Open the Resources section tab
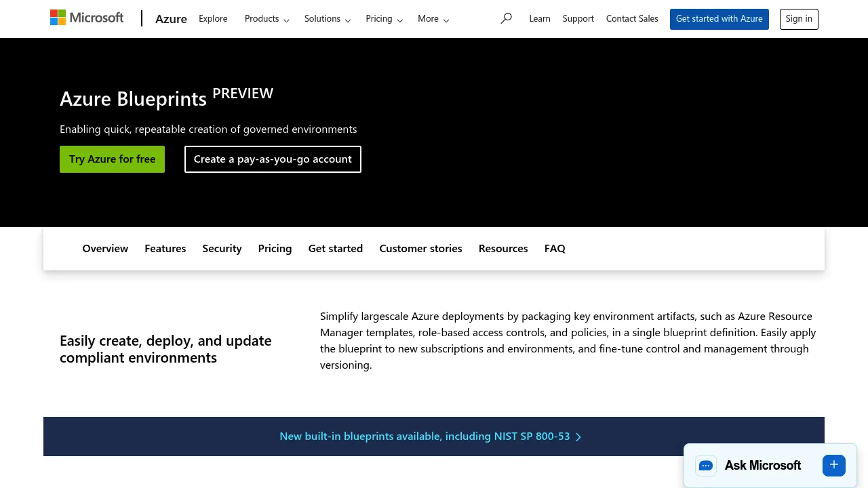This screenshot has height=488, width=868. (x=503, y=249)
